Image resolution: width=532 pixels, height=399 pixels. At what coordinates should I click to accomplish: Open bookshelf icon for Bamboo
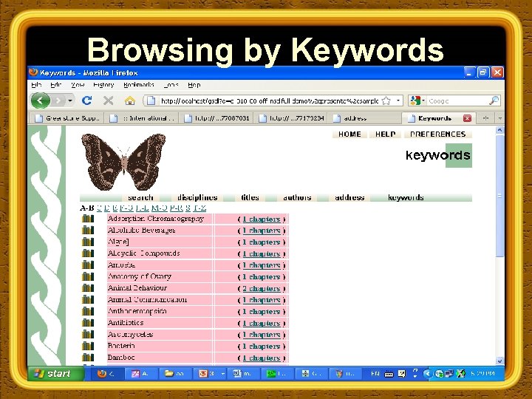tap(88, 358)
